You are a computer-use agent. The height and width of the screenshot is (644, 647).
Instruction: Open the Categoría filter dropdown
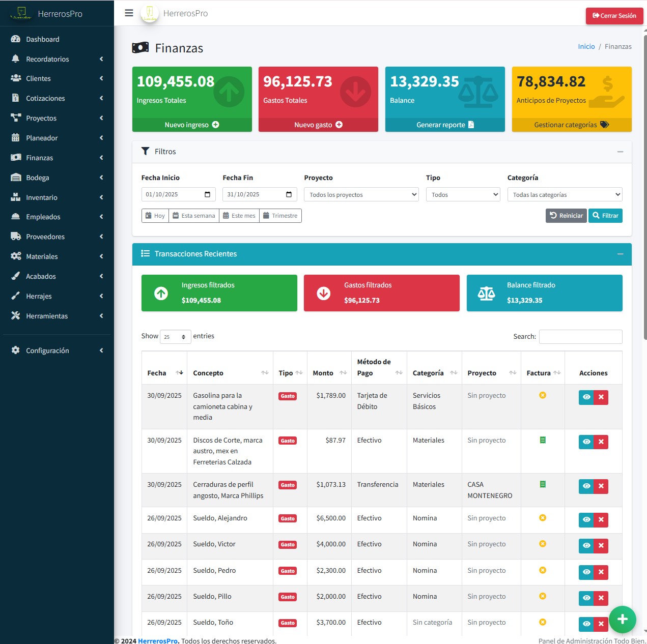click(x=565, y=194)
